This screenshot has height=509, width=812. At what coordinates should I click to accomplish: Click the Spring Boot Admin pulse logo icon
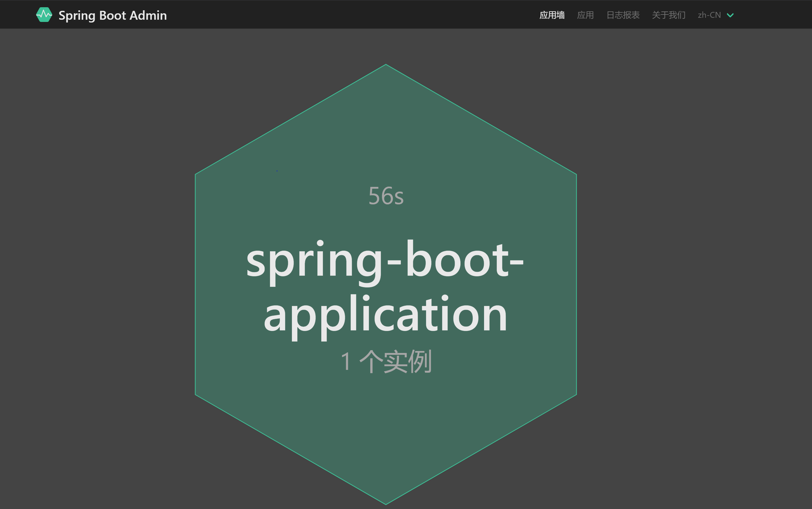pyautogui.click(x=44, y=15)
